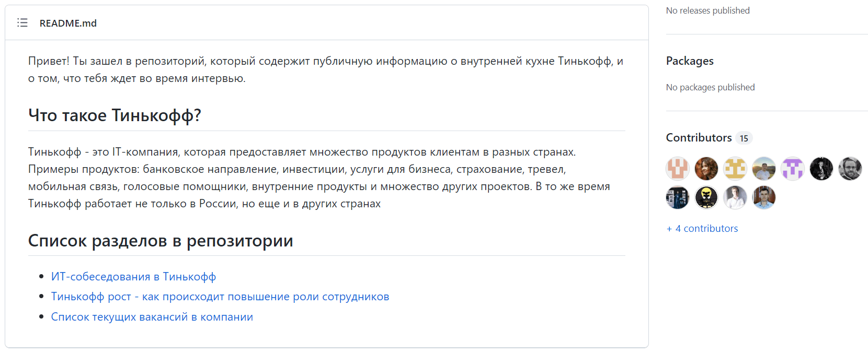
Task: Click the Packages heading link
Action: pos(690,61)
